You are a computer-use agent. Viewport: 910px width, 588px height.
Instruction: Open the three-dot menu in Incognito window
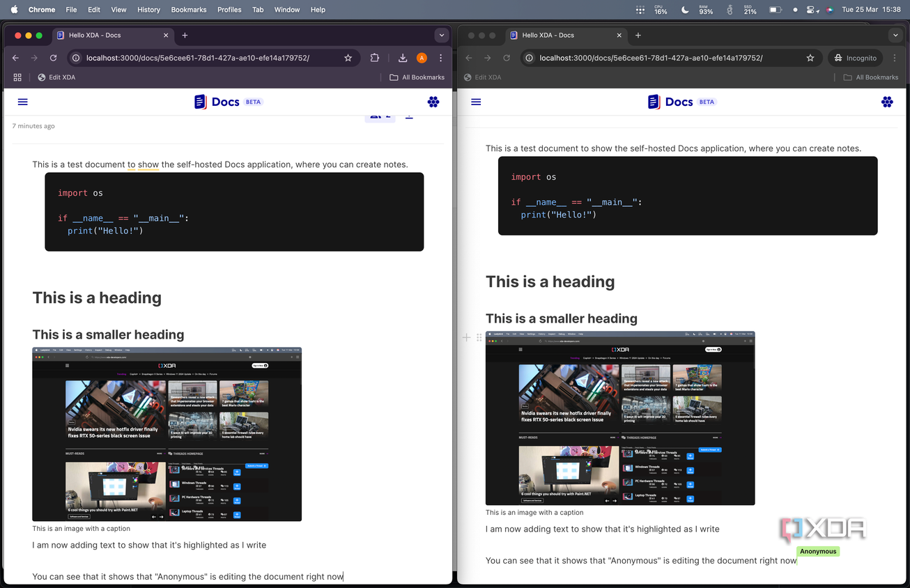pyautogui.click(x=895, y=58)
